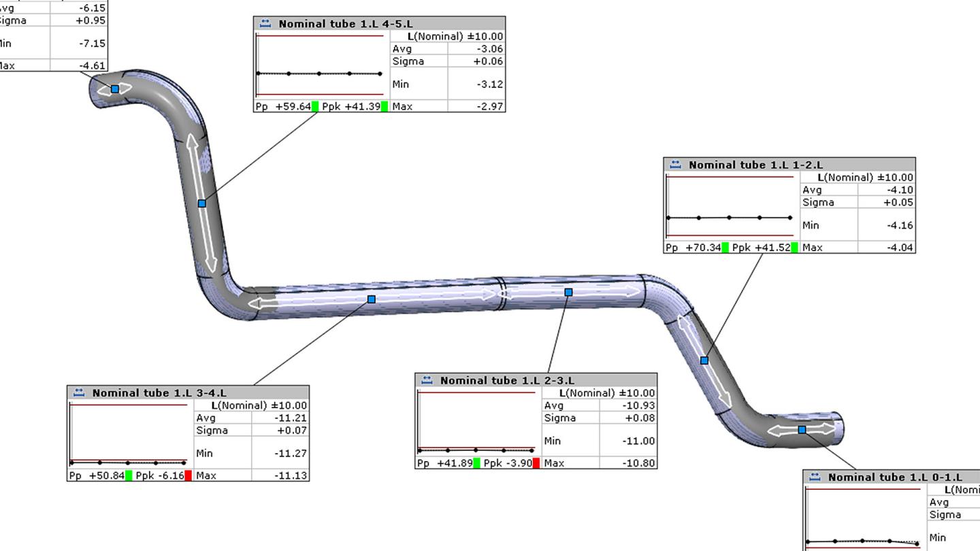The image size is (980, 551).
Task: Select the measurement icon on the 1-2.L callout header
Action: (675, 165)
